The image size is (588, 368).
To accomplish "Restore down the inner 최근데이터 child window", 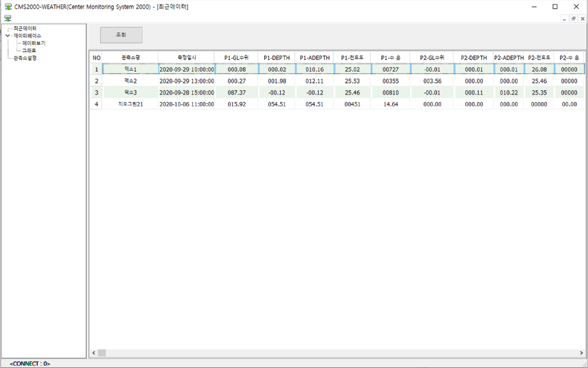I will (573, 19).
